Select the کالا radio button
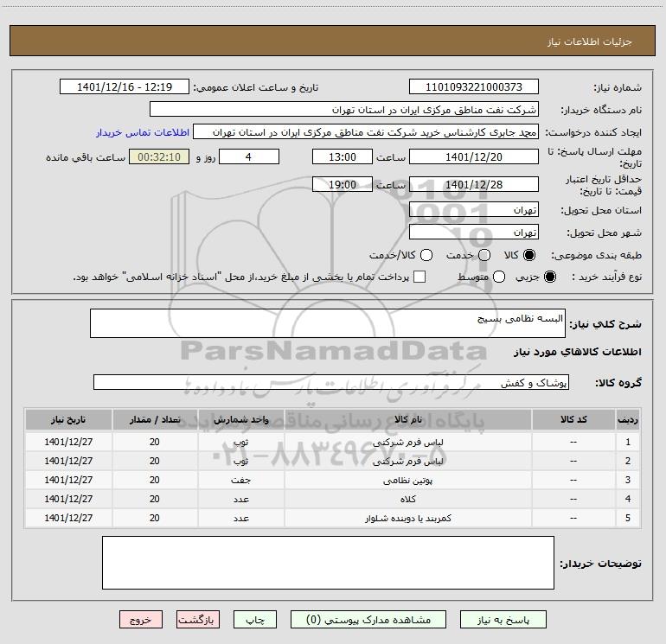Viewport: 666px width, 644px height. pyautogui.click(x=529, y=255)
